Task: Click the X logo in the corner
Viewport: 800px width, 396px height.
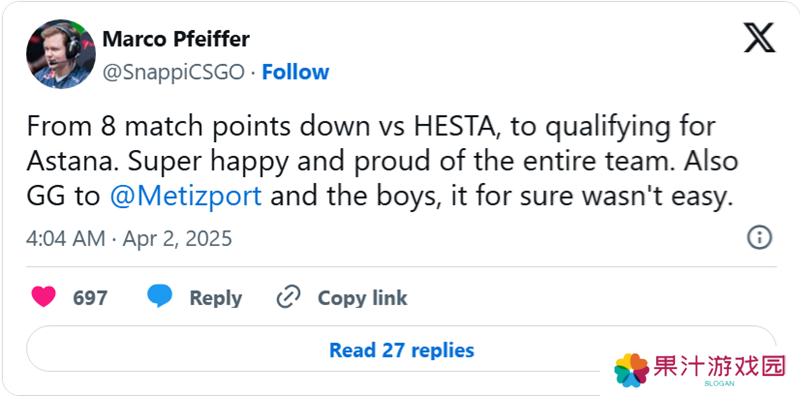Action: tap(759, 38)
